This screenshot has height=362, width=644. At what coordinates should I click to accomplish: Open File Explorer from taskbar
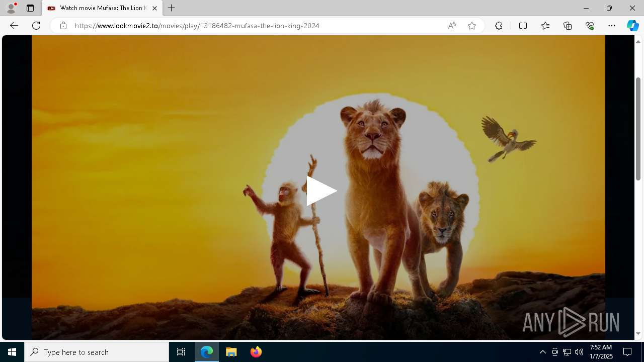click(x=231, y=352)
